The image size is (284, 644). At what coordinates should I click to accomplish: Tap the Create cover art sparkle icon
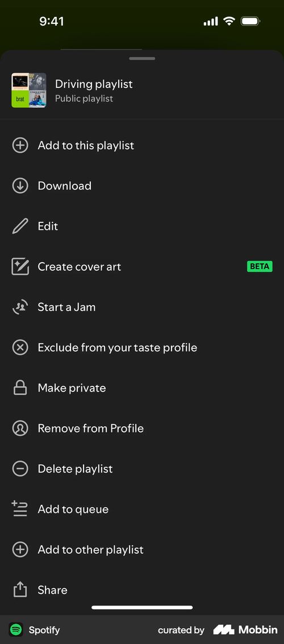(x=20, y=267)
